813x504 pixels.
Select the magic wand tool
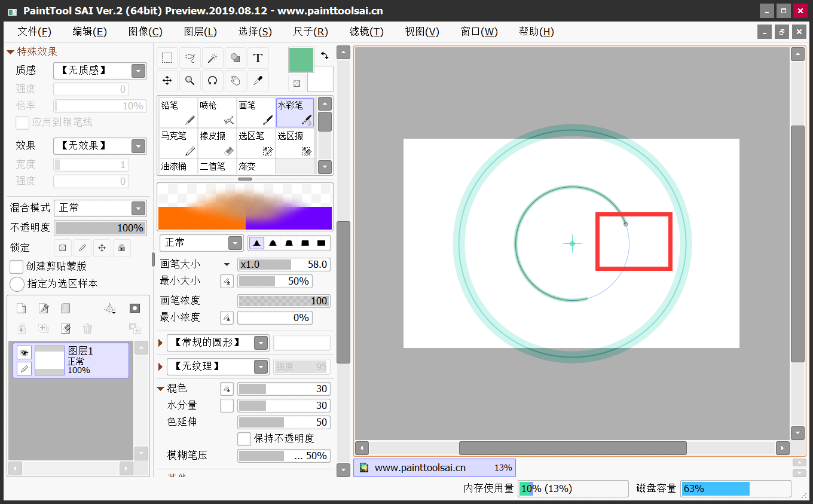(x=212, y=58)
